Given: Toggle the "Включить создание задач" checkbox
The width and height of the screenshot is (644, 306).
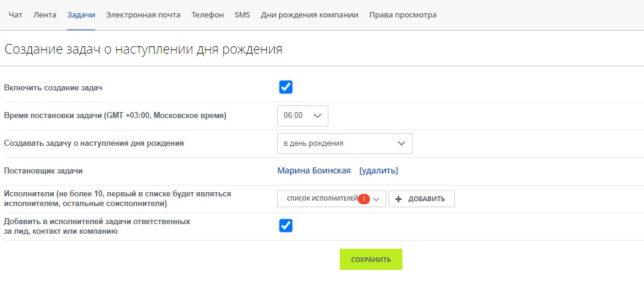Looking at the screenshot, I should 286,87.
